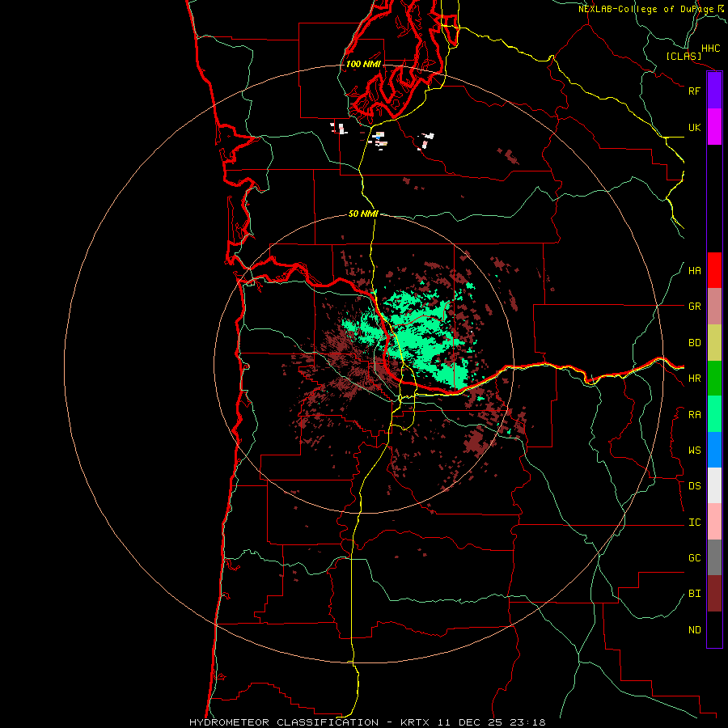
Task: Click the WS legend label
Action: [x=694, y=451]
